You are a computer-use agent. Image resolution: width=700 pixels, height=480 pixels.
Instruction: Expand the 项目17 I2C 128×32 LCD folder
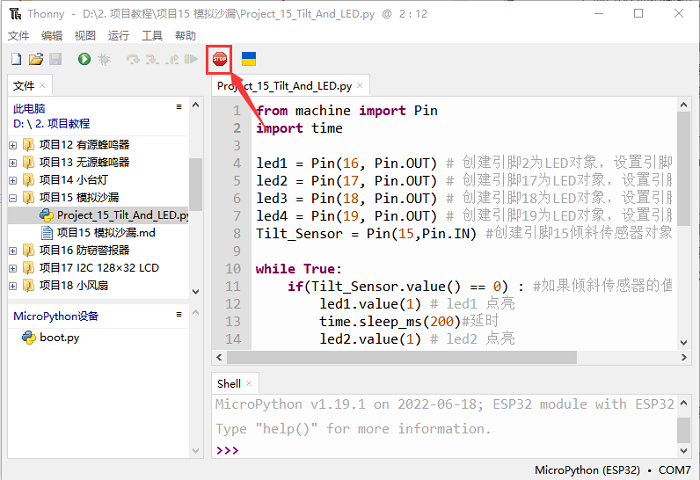(x=13, y=267)
